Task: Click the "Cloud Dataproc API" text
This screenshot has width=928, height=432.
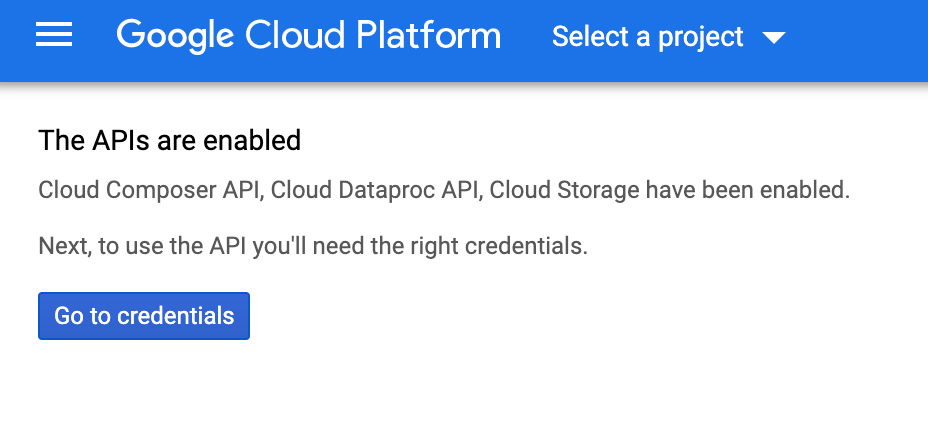Action: tap(374, 190)
